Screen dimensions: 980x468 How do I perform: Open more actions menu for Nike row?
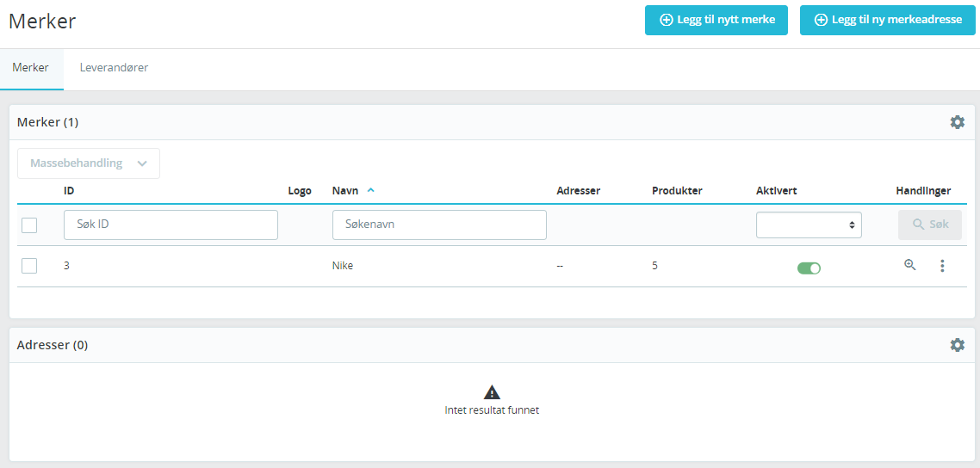942,266
